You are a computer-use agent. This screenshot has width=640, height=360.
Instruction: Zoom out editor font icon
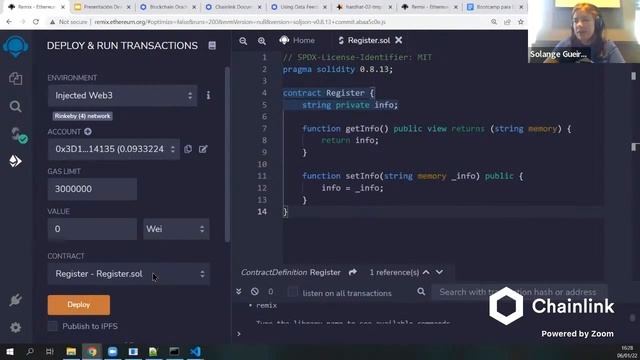tap(243, 41)
